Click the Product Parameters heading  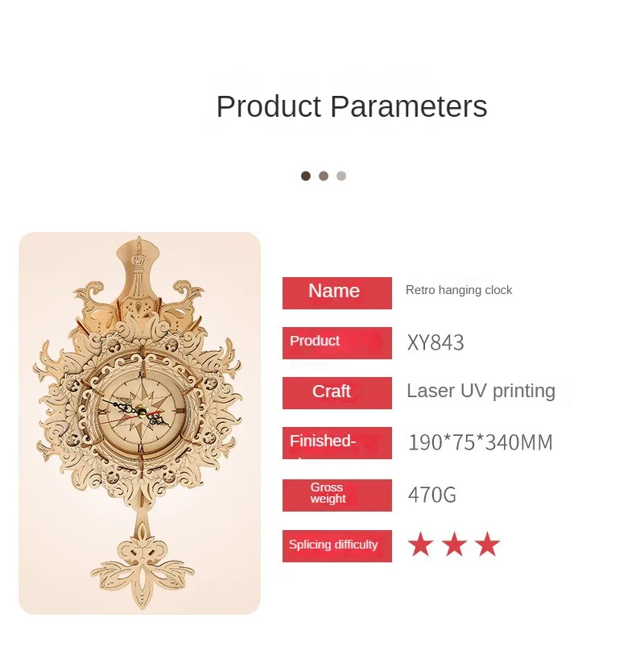point(352,106)
